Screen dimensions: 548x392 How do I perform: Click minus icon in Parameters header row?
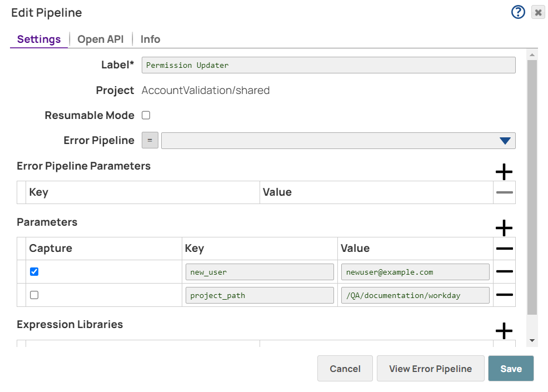504,249
